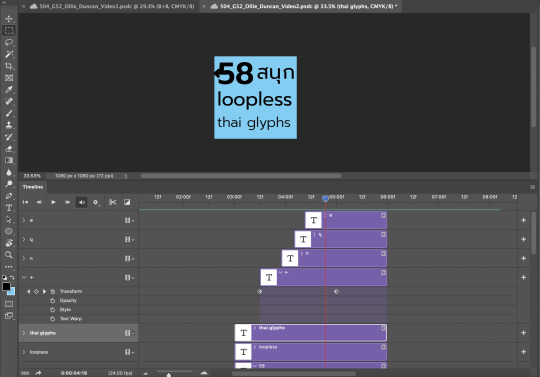The height and width of the screenshot is (377, 540).
Task: Expand the 'thai glyphs' track
Action: tap(24, 333)
